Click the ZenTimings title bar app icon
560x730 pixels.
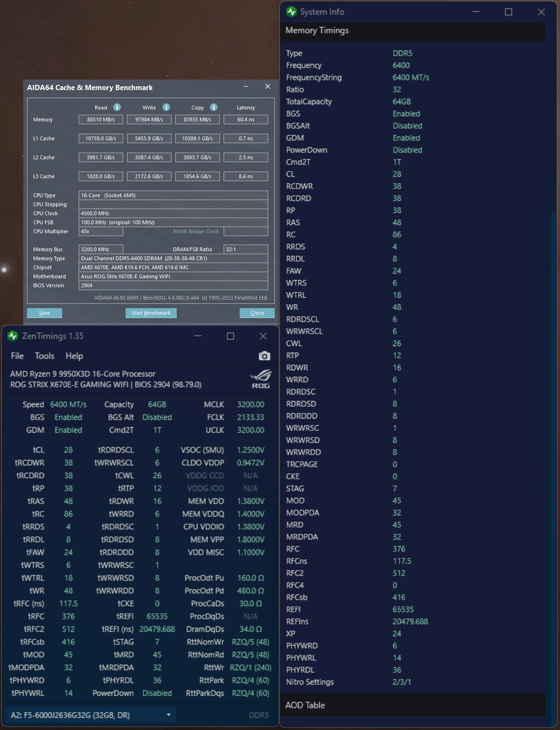click(13, 336)
